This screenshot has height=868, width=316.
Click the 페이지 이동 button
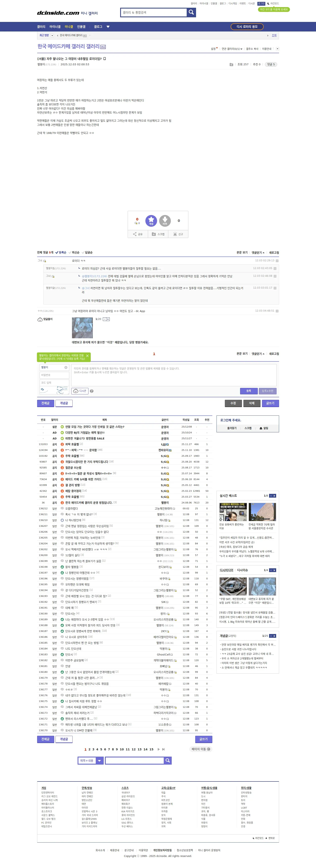coord(201,749)
